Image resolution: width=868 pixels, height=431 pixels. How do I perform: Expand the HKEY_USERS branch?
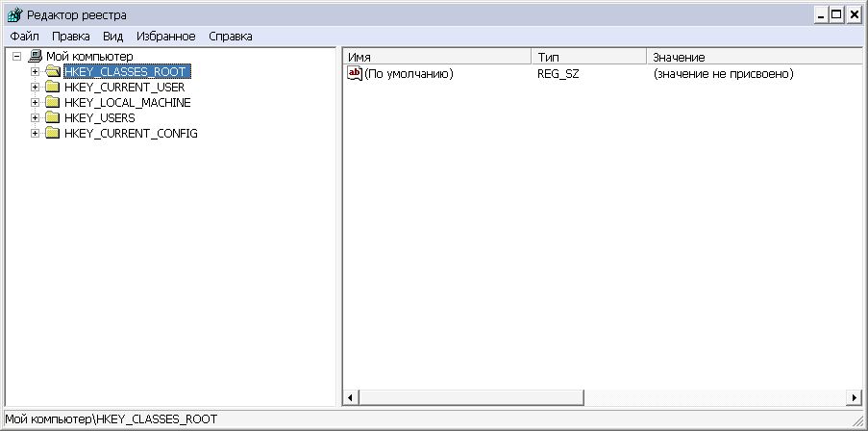[35, 118]
